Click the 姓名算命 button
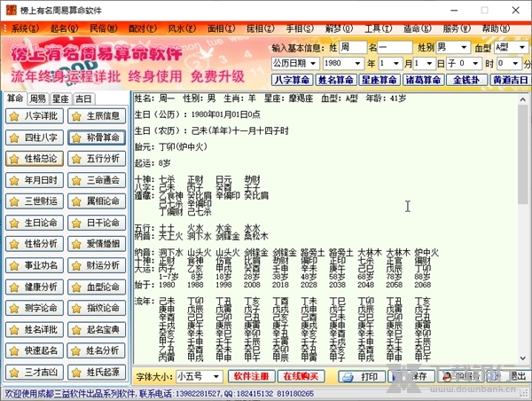This screenshot has width=532, height=401. (x=335, y=80)
